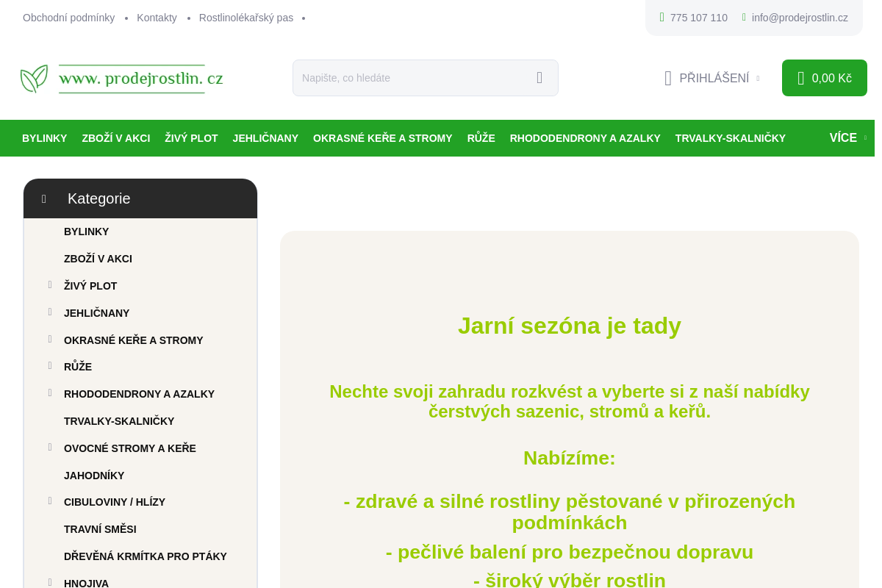Select TRVALKY-SKALNIČKY in the sidebar
Viewport: 882px width, 588px height.
click(x=119, y=421)
